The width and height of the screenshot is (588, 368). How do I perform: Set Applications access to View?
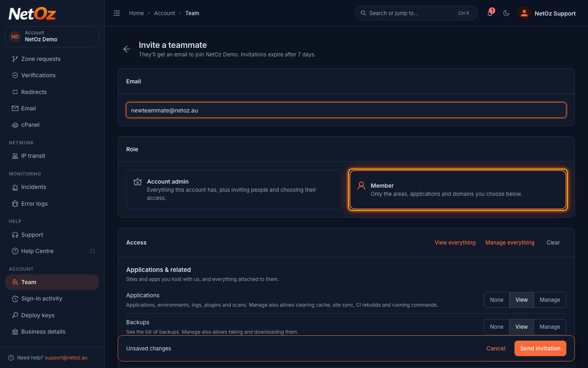point(521,300)
